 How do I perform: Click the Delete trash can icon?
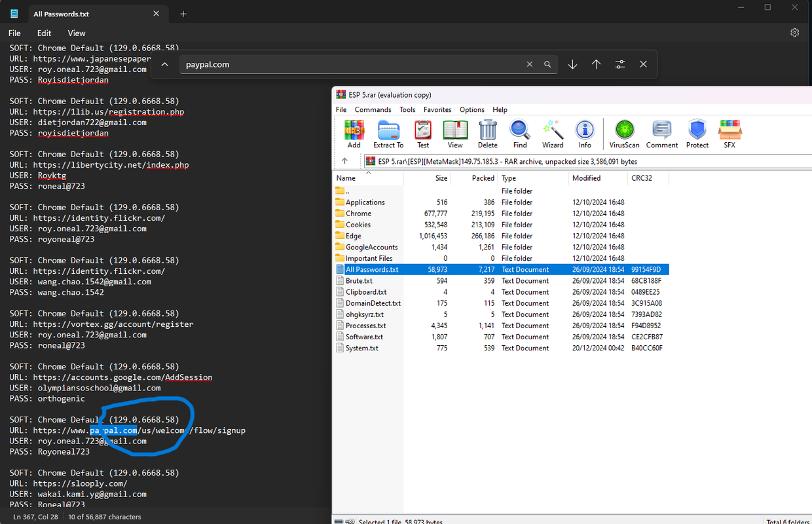(487, 134)
